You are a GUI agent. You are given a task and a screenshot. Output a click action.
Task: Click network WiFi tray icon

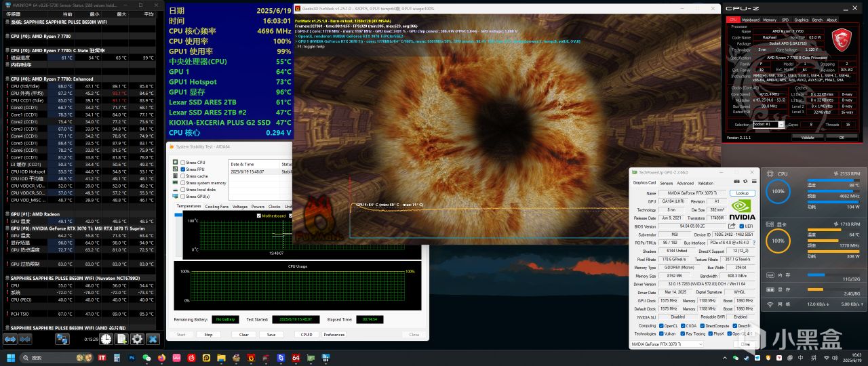[x=827, y=358]
